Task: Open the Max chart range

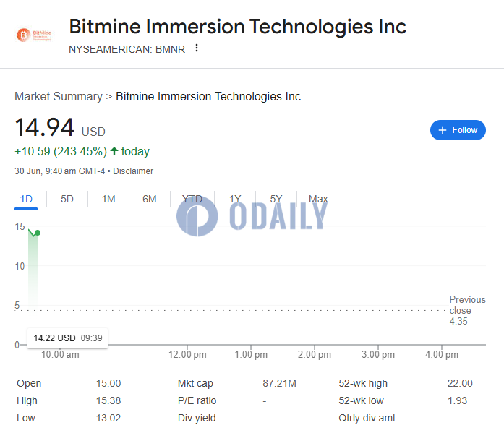Action: pyautogui.click(x=318, y=199)
